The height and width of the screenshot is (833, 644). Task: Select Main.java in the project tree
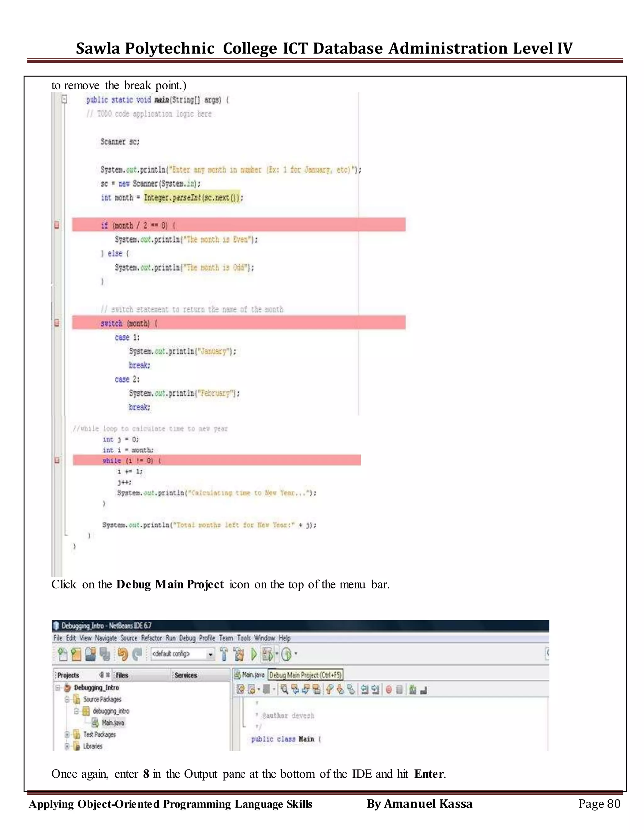(113, 723)
